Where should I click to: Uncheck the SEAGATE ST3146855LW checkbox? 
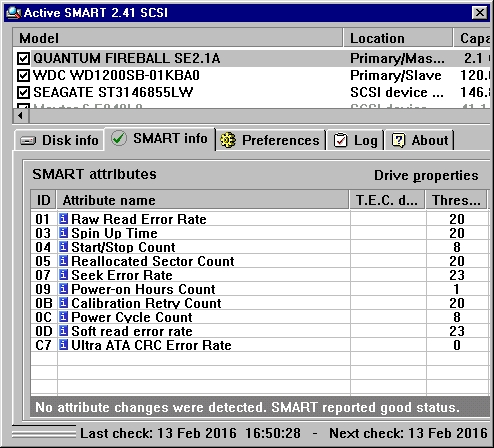pos(23,92)
